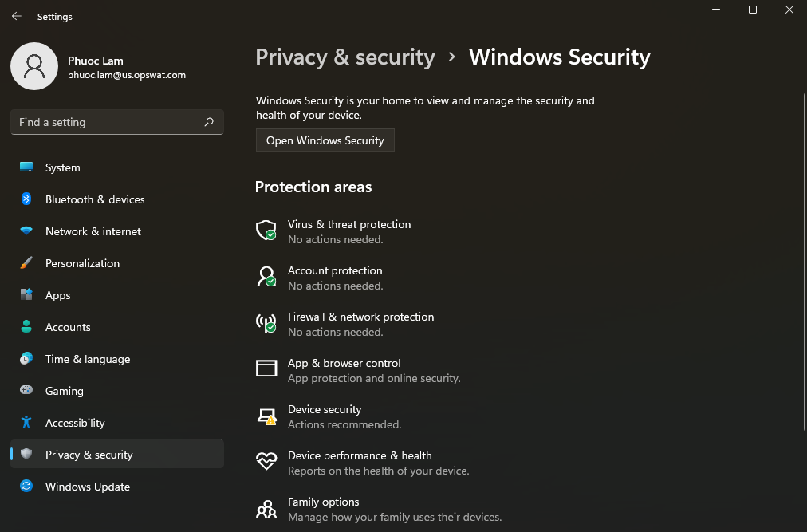Click the Device security laptop warning icon
807x532 pixels.
point(266,416)
